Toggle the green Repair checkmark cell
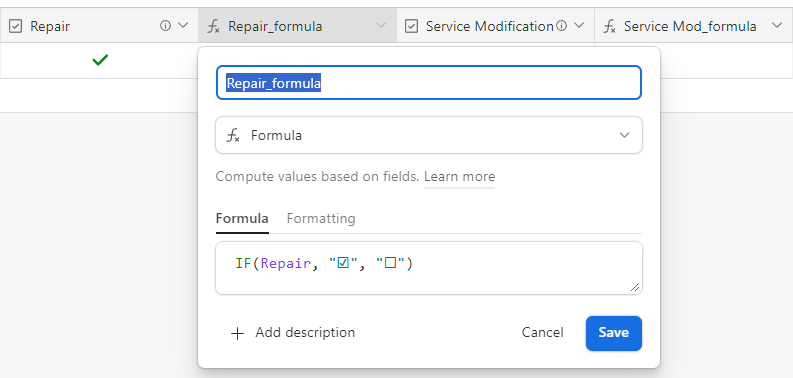 100,61
